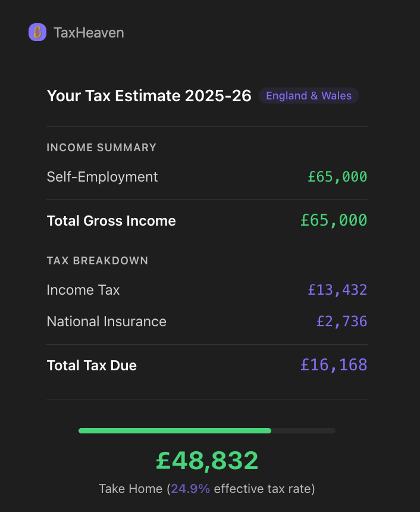Screen dimensions: 420x512
Task: Select the National Insurance row label
Action: [106, 321]
